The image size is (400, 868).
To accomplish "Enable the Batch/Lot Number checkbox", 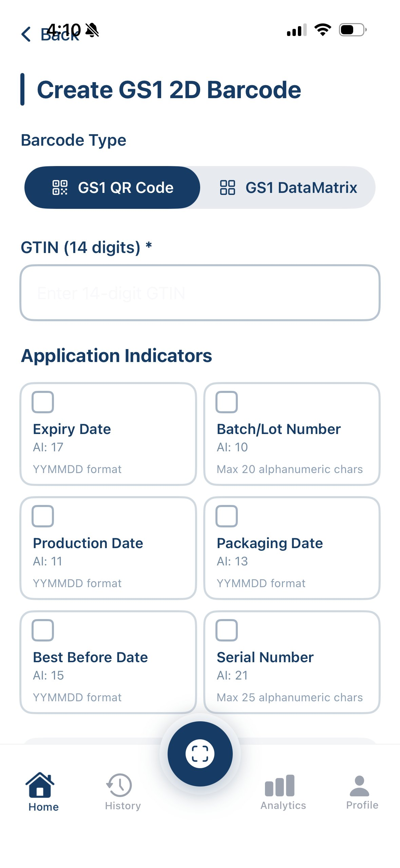I will point(227,402).
